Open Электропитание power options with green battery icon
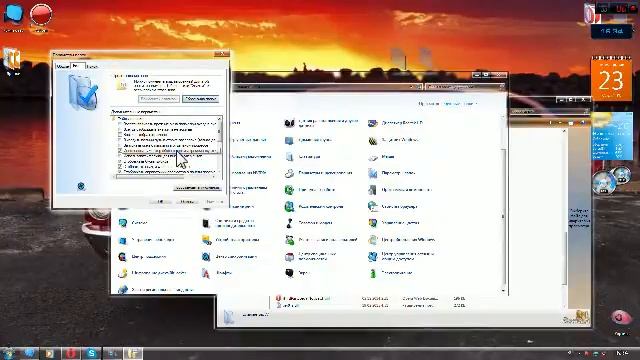 coord(390,273)
